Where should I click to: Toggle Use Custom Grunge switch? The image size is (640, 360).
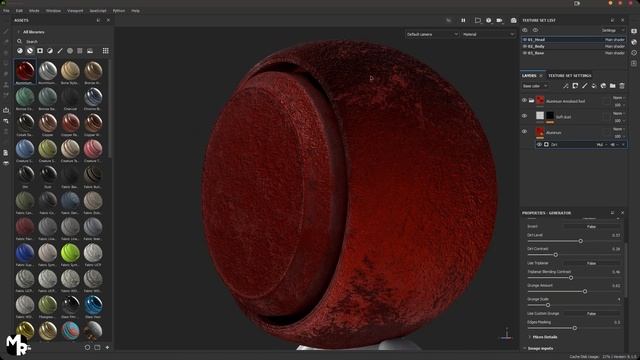[x=591, y=313]
